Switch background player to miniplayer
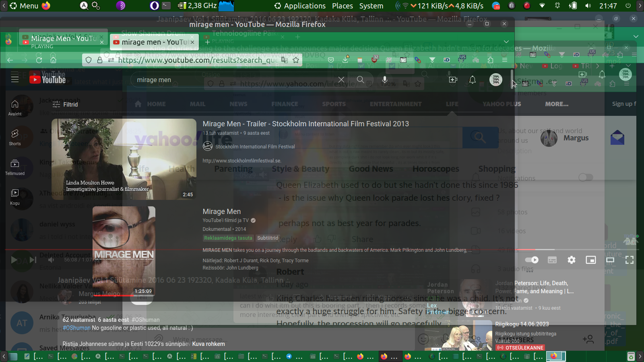644x362 pixels. pyautogui.click(x=591, y=260)
